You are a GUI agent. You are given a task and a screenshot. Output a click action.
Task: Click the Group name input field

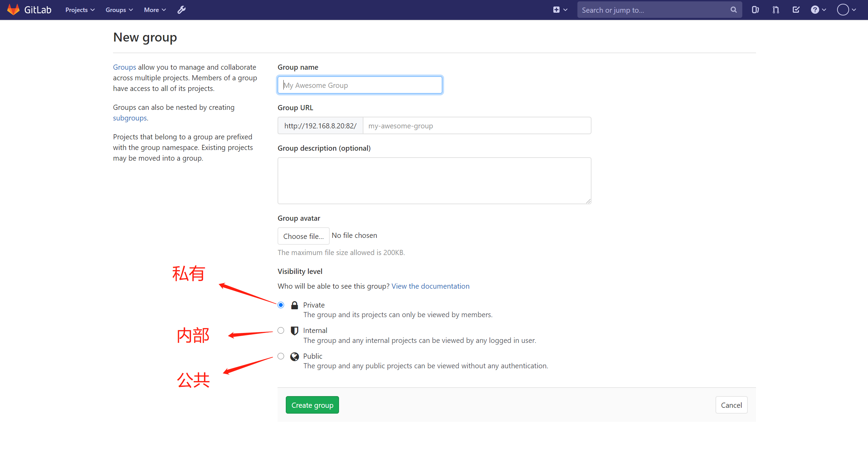pos(360,85)
